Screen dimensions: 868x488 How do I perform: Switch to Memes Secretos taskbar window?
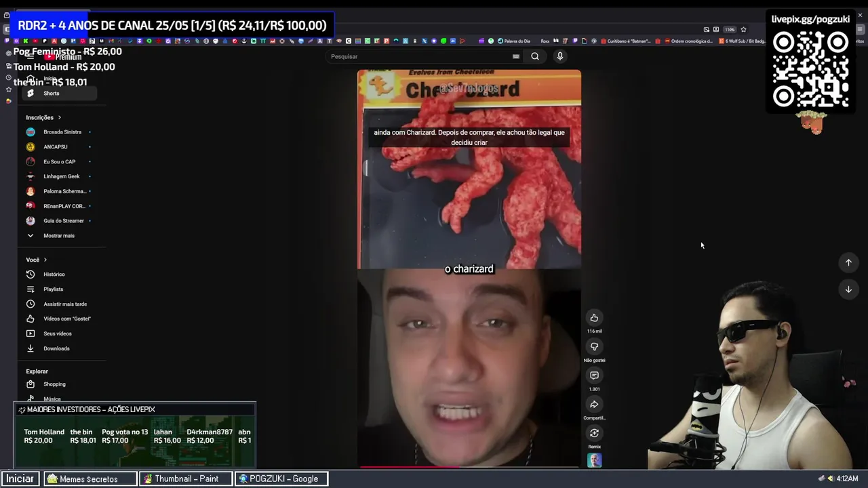[90, 479]
